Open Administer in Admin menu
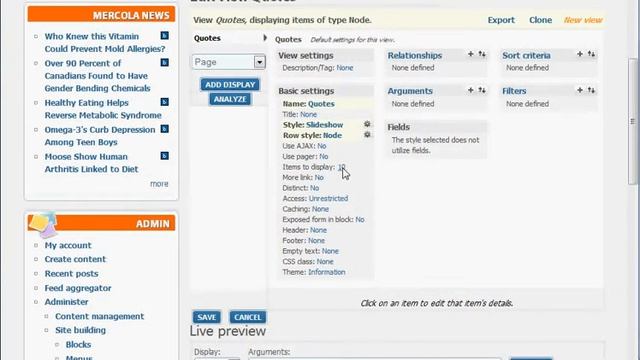Screen dimensions: 640x360 (67, 302)
